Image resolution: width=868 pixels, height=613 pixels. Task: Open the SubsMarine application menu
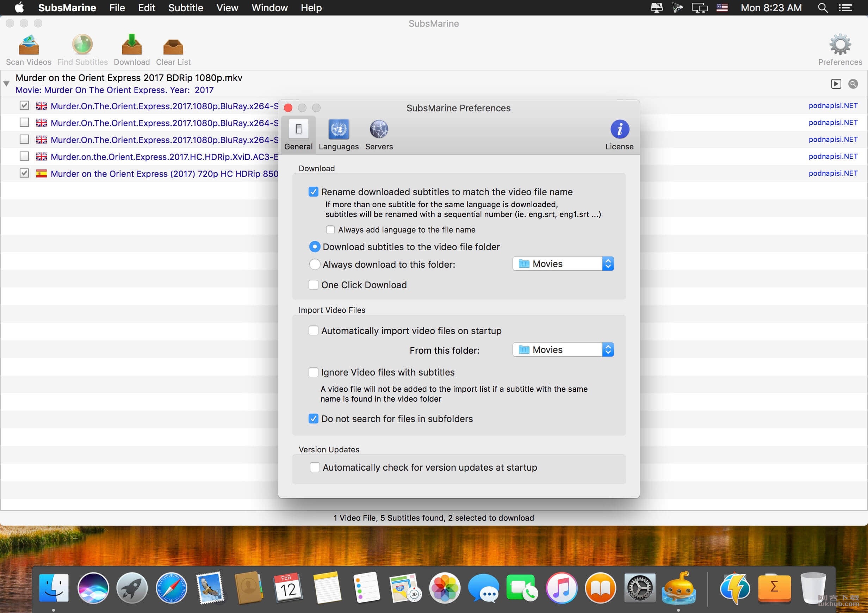click(67, 7)
